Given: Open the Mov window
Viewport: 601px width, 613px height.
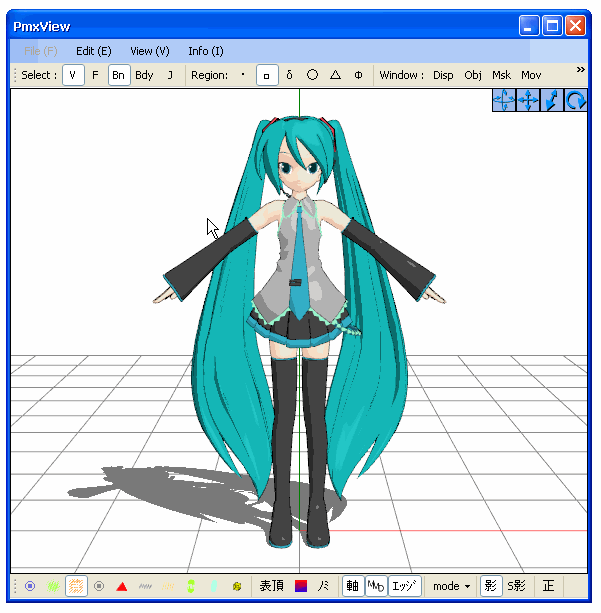Looking at the screenshot, I should pyautogui.click(x=531, y=75).
